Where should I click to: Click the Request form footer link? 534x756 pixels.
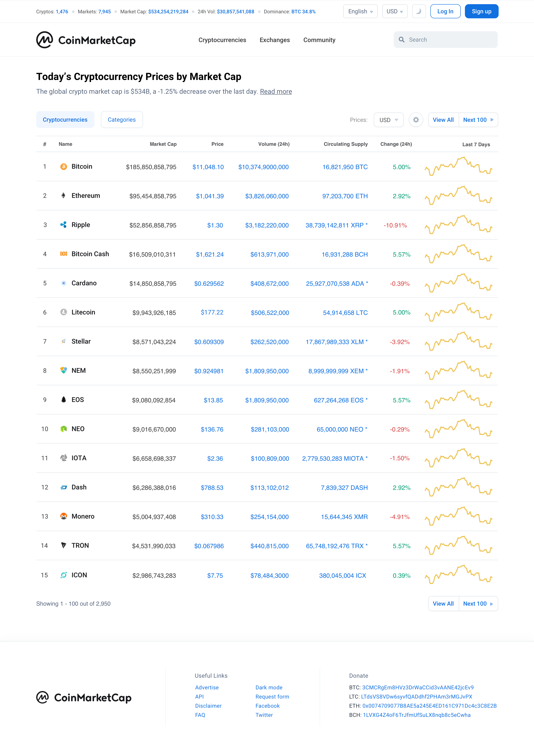pyautogui.click(x=272, y=697)
